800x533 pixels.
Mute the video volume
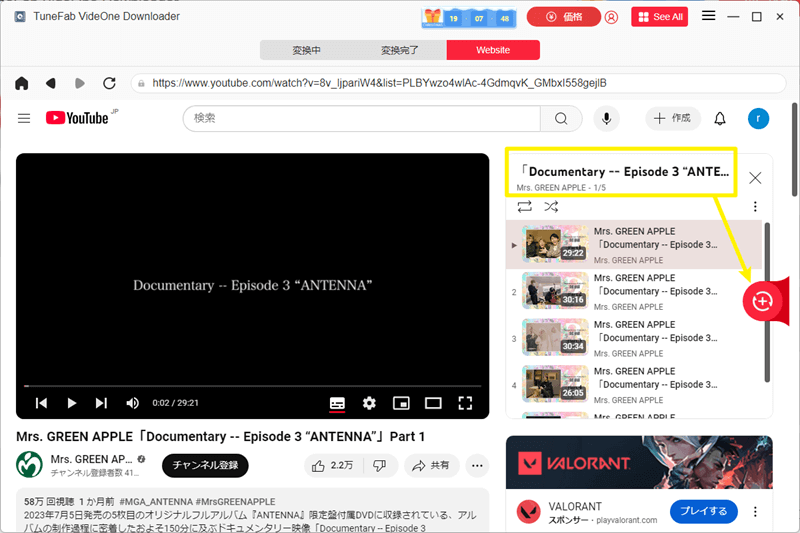click(x=132, y=403)
